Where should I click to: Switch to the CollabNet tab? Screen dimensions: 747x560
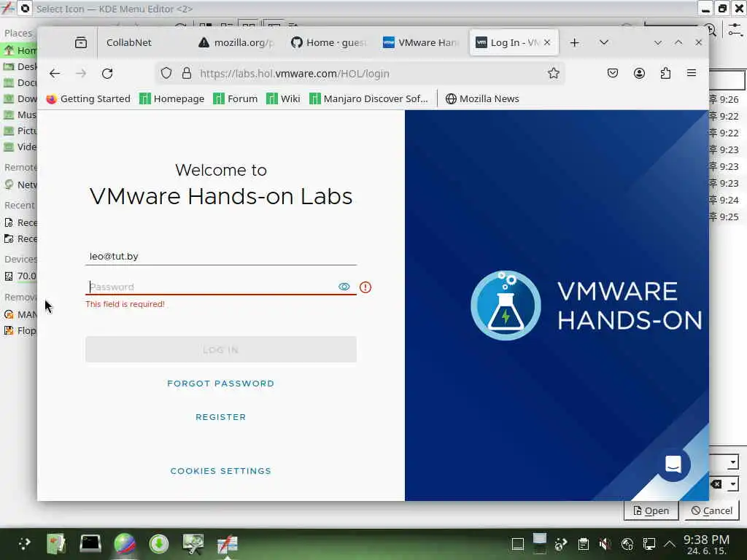click(x=143, y=42)
